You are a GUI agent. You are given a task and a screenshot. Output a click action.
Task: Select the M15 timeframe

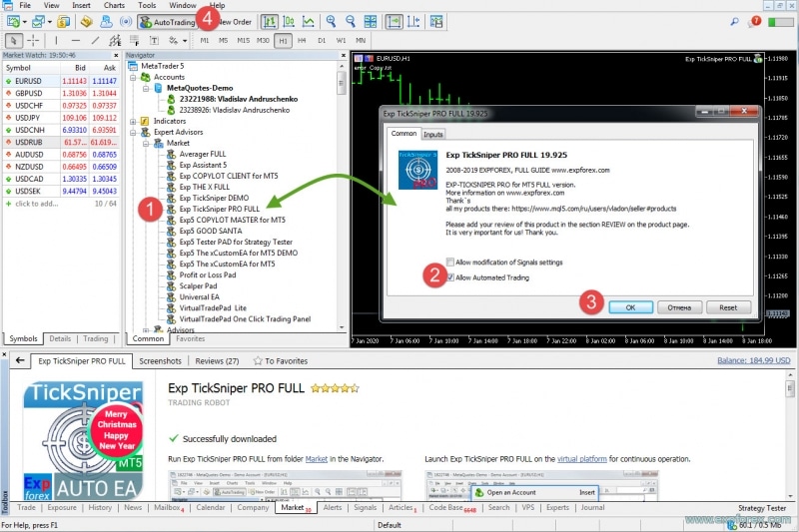click(243, 40)
